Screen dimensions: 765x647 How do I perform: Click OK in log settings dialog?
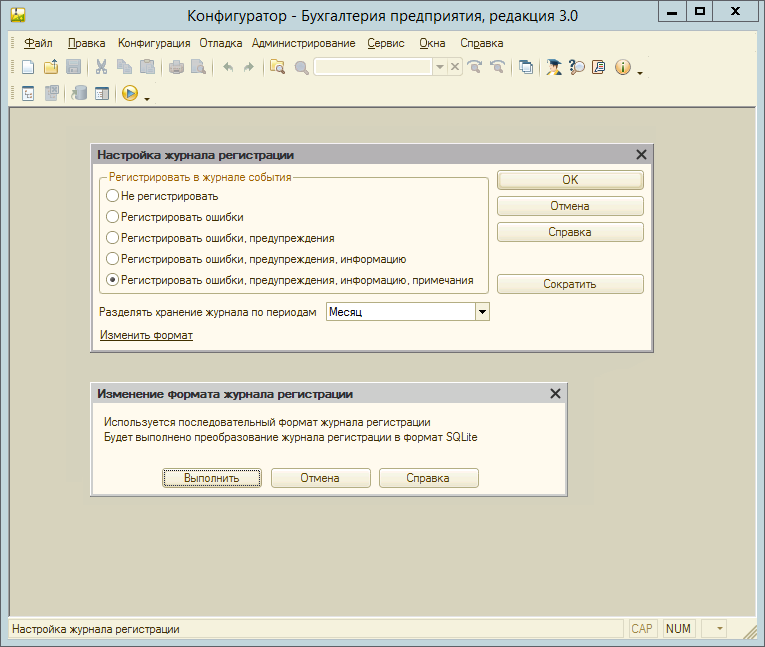tap(570, 180)
